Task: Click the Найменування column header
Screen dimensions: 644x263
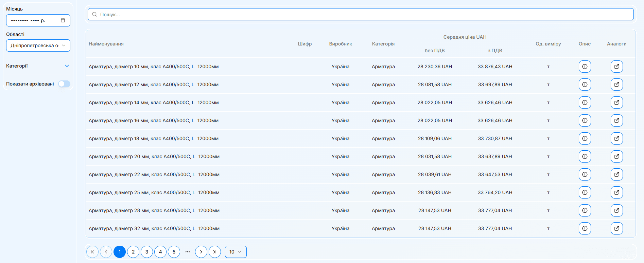Action: (106, 44)
